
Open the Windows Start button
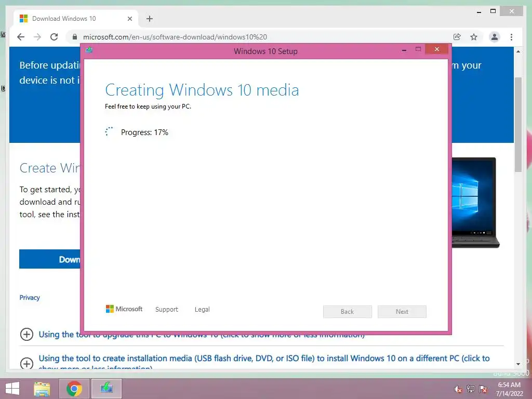12,389
